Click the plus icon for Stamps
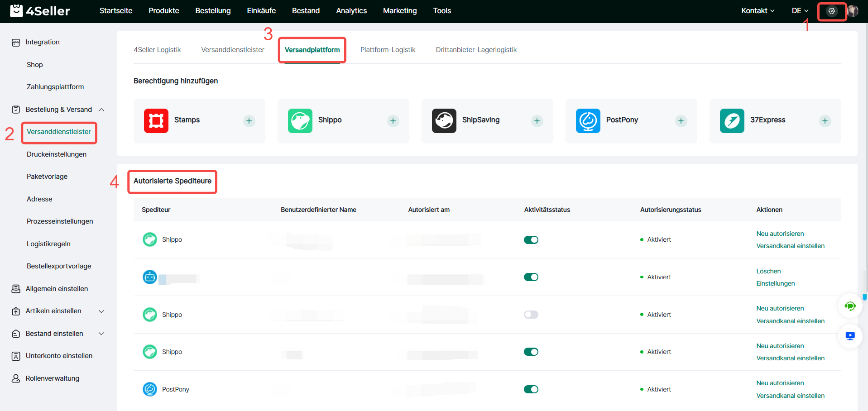Image resolution: width=868 pixels, height=411 pixels. pyautogui.click(x=249, y=121)
